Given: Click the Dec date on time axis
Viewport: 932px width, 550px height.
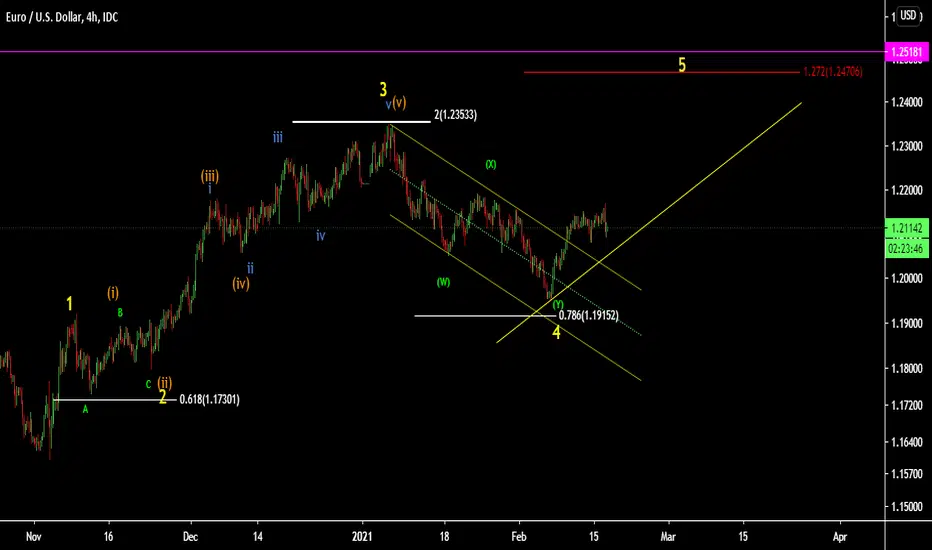Looking at the screenshot, I should coord(190,536).
